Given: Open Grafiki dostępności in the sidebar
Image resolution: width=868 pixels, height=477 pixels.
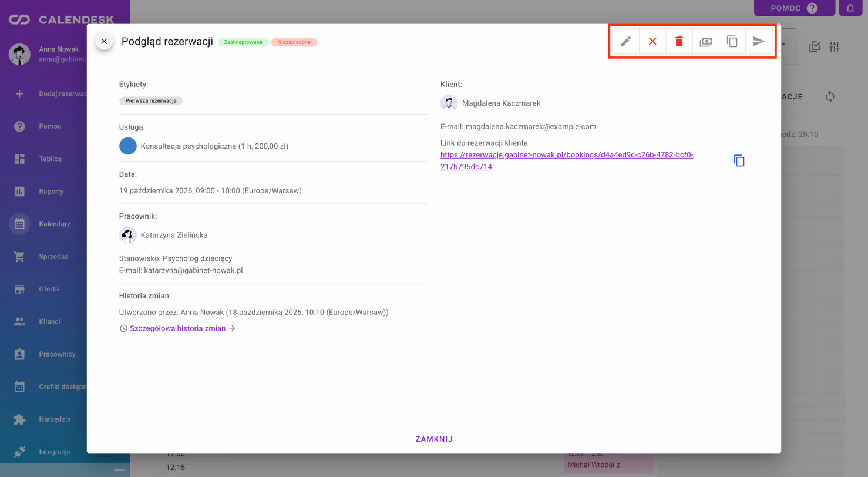Looking at the screenshot, I should 63,387.
